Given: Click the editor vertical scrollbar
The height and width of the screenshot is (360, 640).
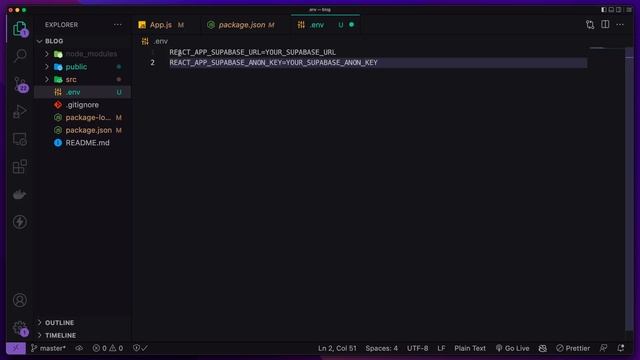Looking at the screenshot, I should pyautogui.click(x=629, y=188).
